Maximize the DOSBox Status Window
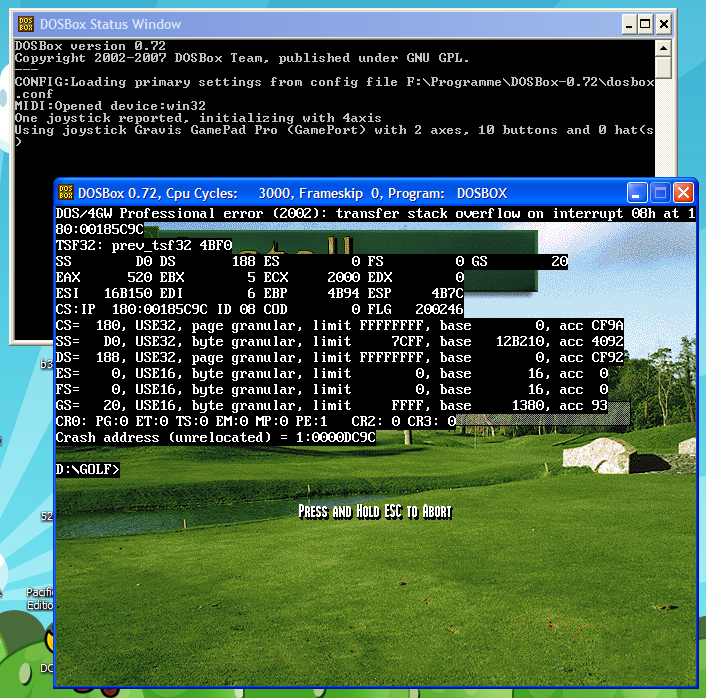 coord(645,24)
